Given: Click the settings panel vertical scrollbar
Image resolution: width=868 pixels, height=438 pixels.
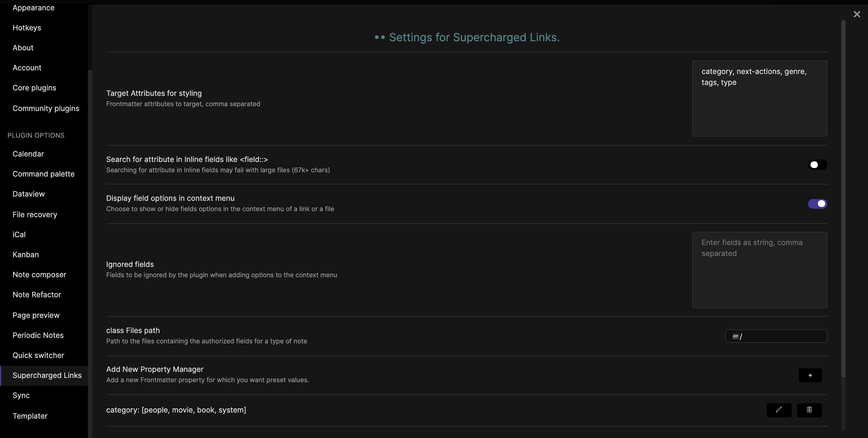Looking at the screenshot, I should [843, 199].
